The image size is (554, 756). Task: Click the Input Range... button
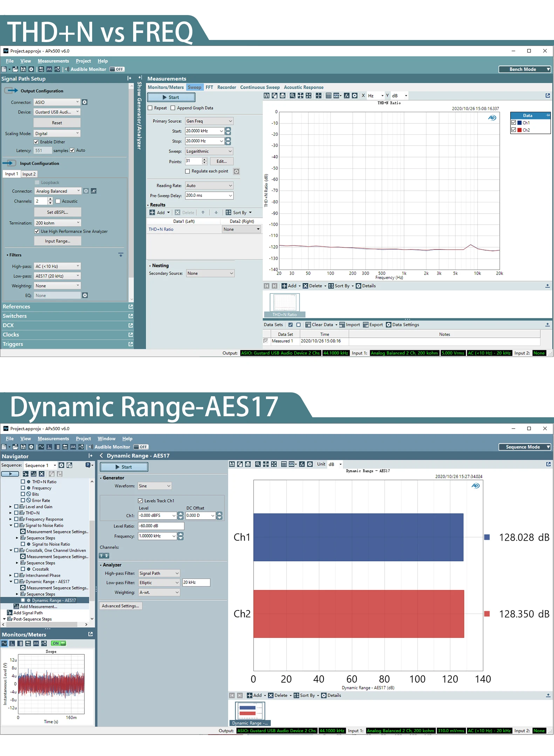pos(57,241)
